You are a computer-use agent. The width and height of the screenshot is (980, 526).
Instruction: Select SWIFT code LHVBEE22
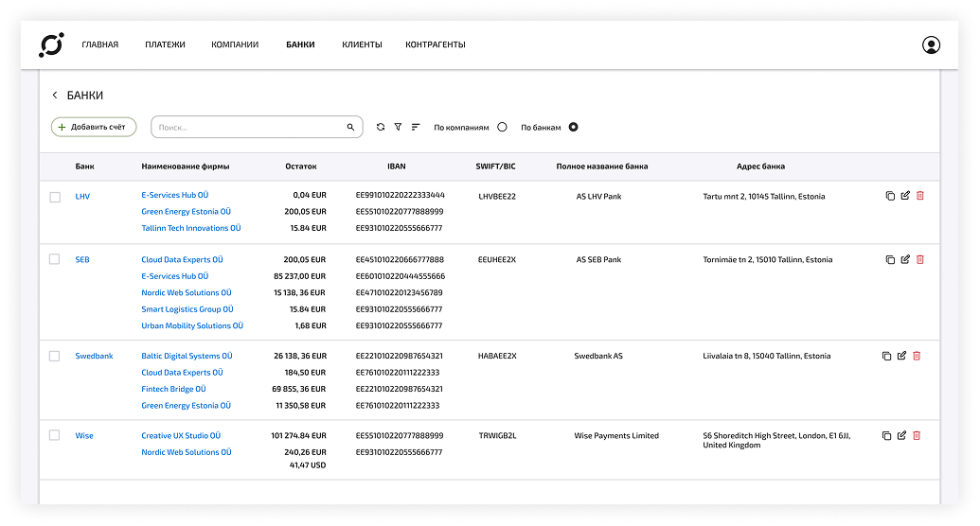click(497, 196)
